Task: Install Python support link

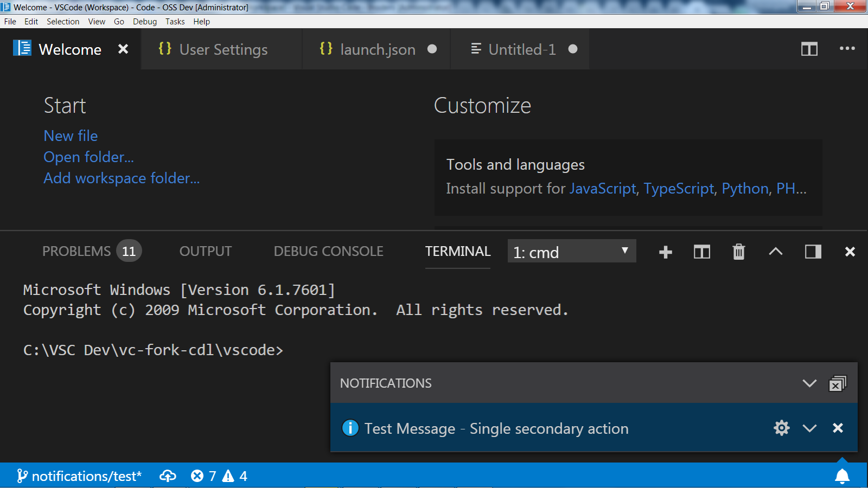Action: pos(745,188)
